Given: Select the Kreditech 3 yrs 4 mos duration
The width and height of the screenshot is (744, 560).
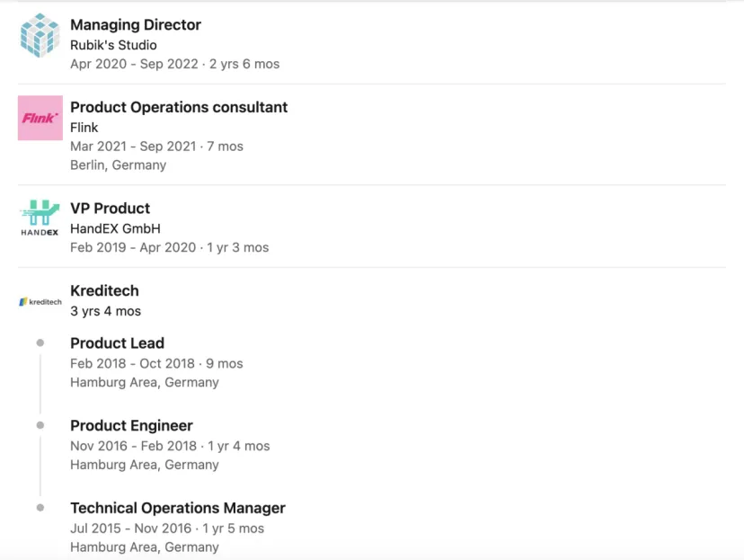Looking at the screenshot, I should pos(105,311).
